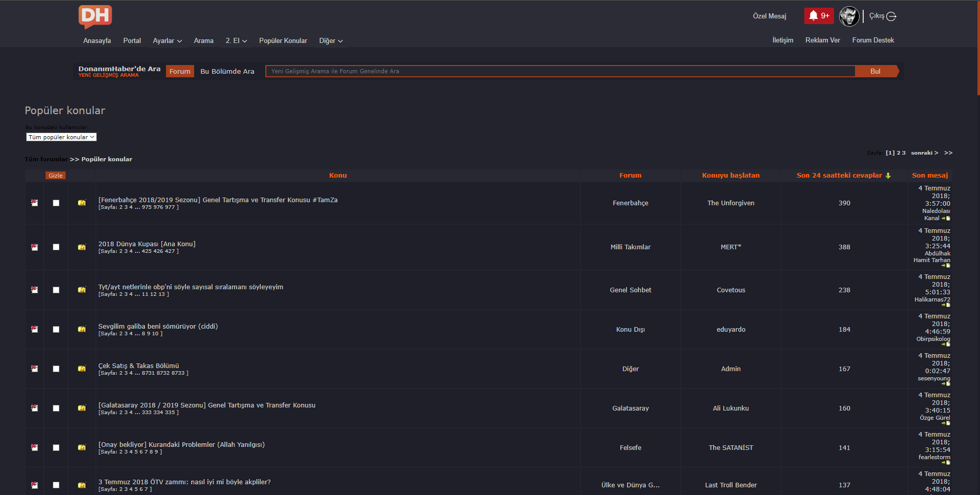Click the pin icon in the 2018 Dünya Kupası row
Screen dimensions: 980x495
pyautogui.click(x=34, y=247)
